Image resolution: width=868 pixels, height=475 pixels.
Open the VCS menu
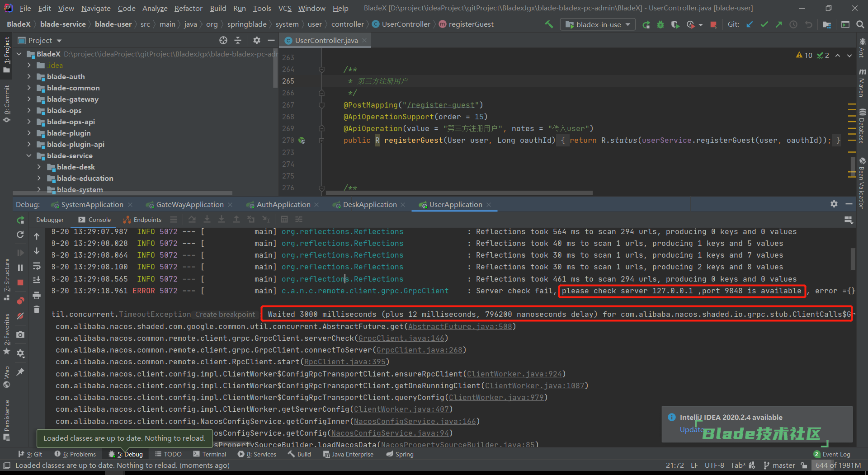285,8
